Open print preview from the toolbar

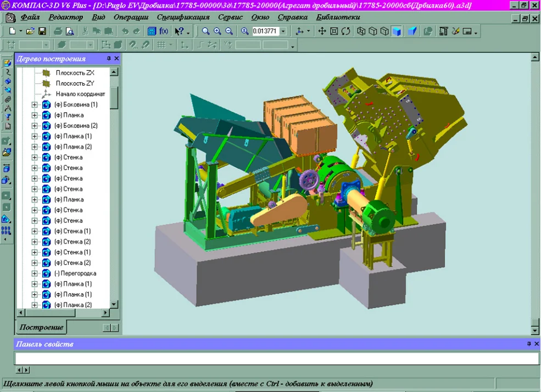[x=70, y=31]
